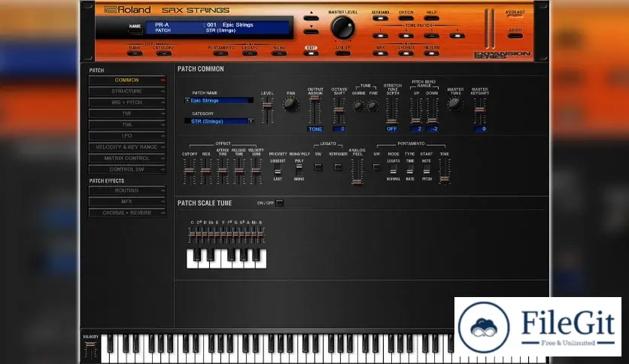Select the TVA page
Viewport: 629px width, 364px height.
click(126, 125)
